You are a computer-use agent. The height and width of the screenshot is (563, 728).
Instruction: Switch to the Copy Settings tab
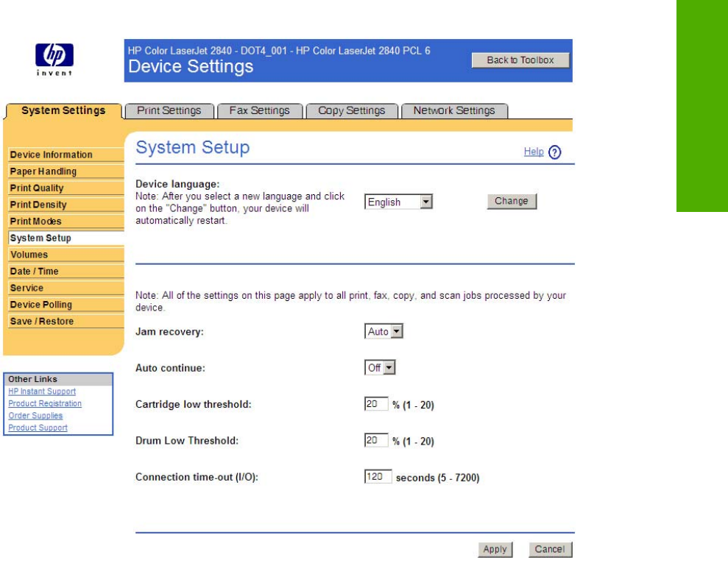click(351, 111)
